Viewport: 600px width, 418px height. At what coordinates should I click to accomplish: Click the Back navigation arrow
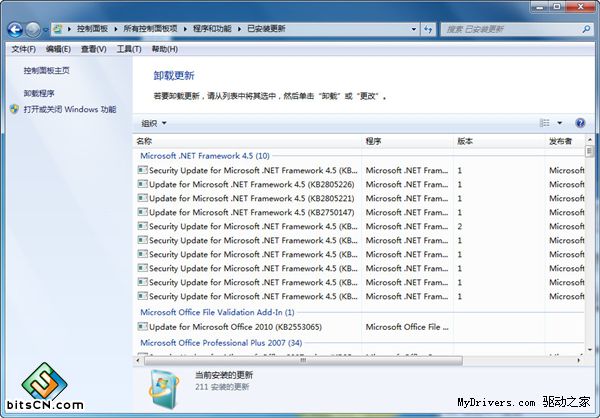click(15, 29)
